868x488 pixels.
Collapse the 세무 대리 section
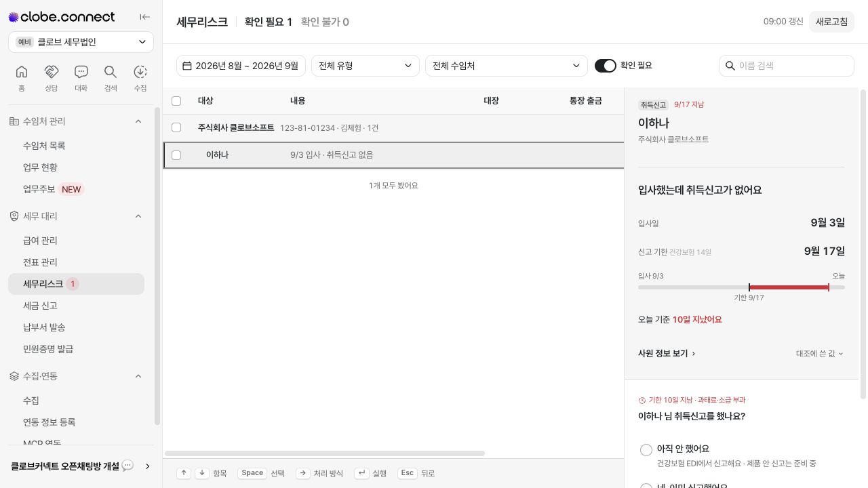138,216
